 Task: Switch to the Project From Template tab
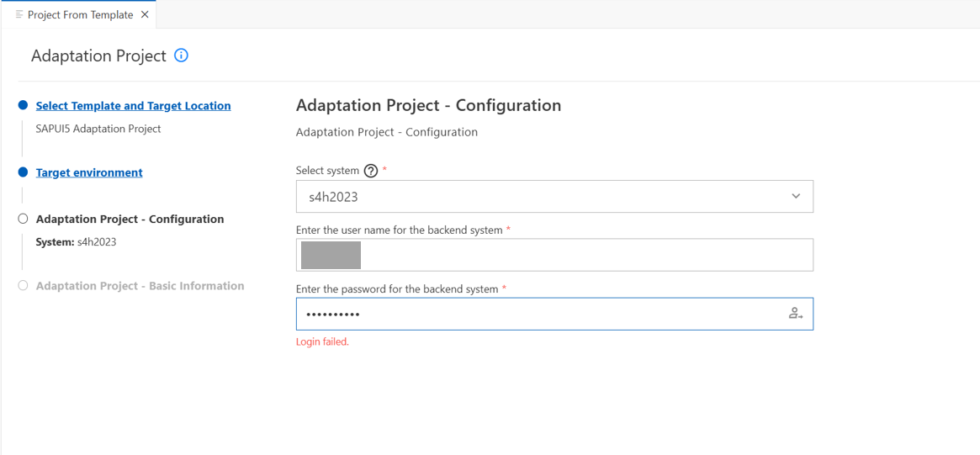click(80, 15)
